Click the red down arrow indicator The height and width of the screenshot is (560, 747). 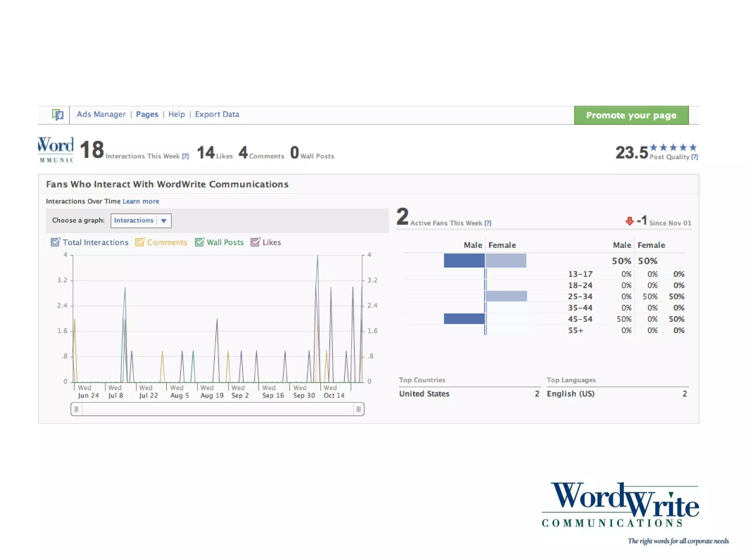coord(629,221)
